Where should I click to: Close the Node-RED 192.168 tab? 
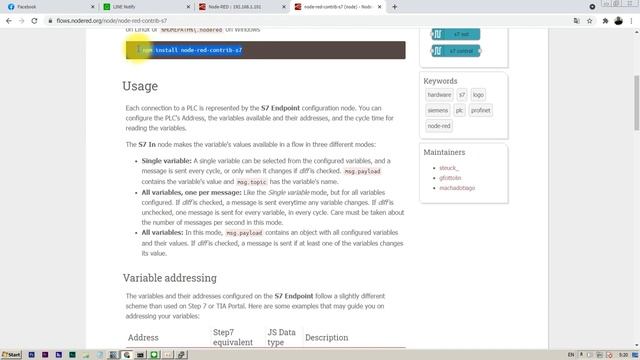coord(284,7)
